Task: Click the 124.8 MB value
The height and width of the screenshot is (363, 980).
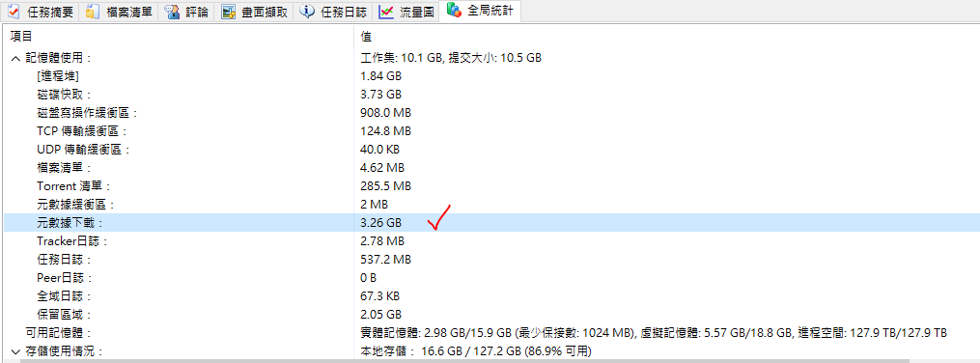Action: (x=385, y=131)
